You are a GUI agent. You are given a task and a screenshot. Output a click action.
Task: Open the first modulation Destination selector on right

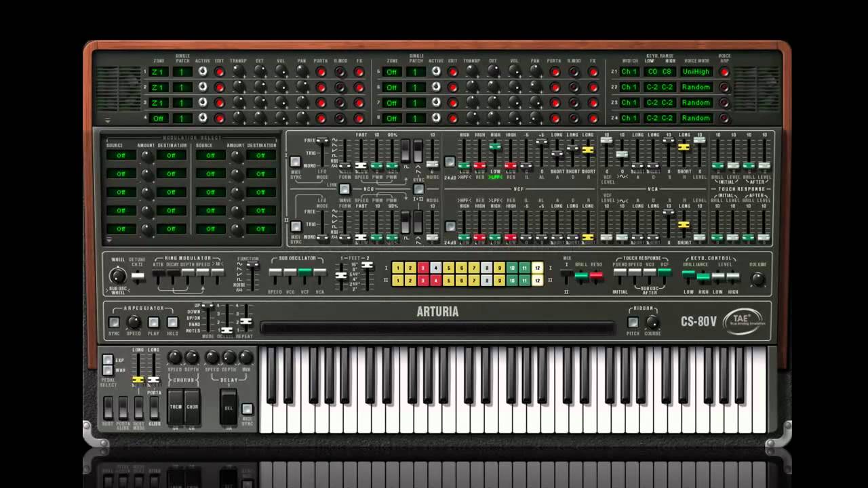coord(260,155)
